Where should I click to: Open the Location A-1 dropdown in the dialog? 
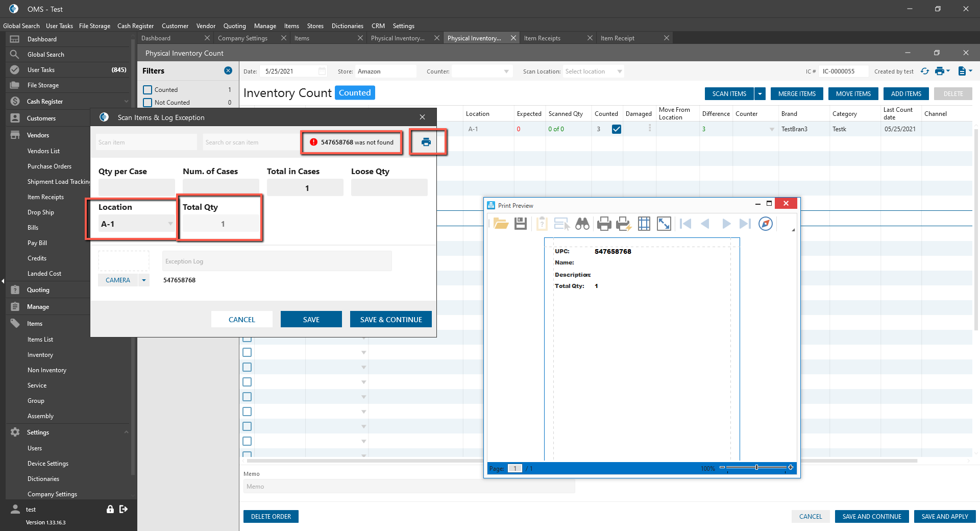170,224
